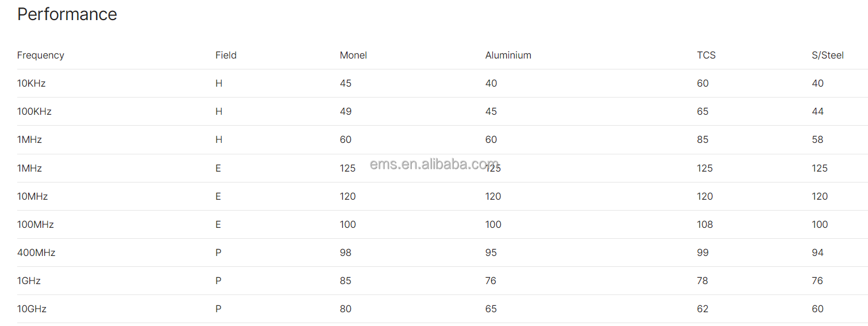Image resolution: width=868 pixels, height=326 pixels.
Task: Click the 1GHz frequency row label
Action: pos(29,281)
